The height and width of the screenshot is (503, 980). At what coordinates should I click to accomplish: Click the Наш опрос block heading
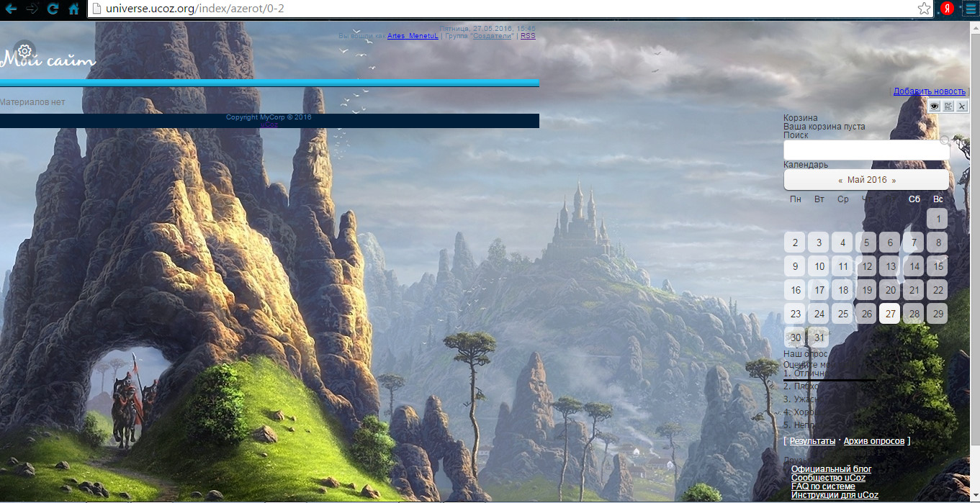pyautogui.click(x=806, y=354)
